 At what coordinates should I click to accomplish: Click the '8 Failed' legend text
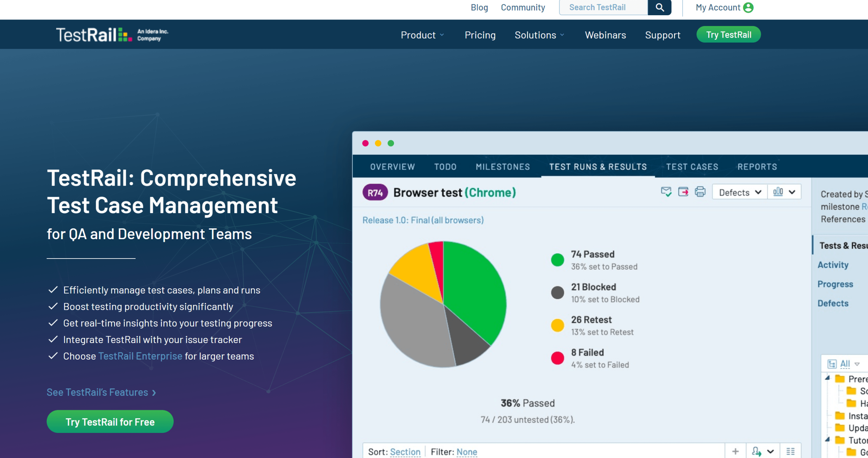click(x=588, y=352)
